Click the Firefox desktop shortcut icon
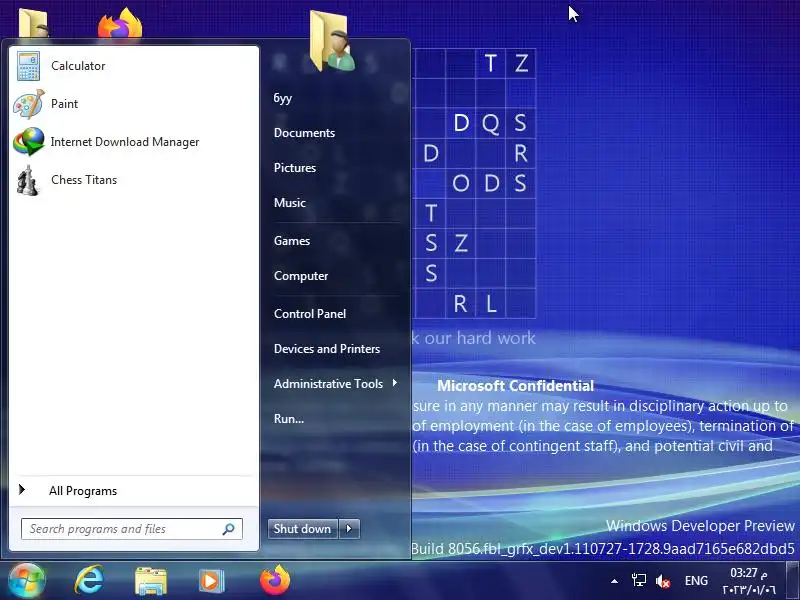 point(120,23)
